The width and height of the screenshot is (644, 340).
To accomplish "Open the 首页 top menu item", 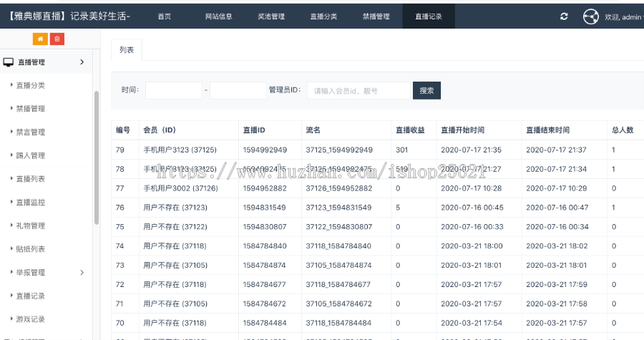I will 164,16.
